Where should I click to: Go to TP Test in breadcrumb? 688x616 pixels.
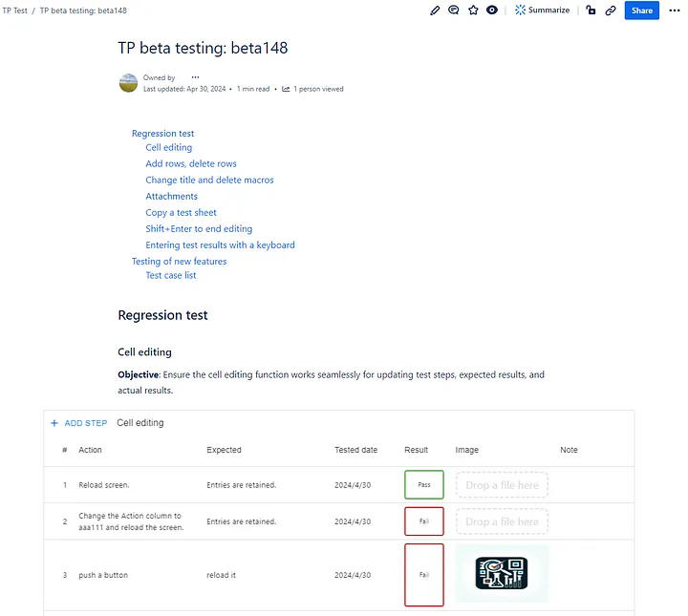click(14, 11)
